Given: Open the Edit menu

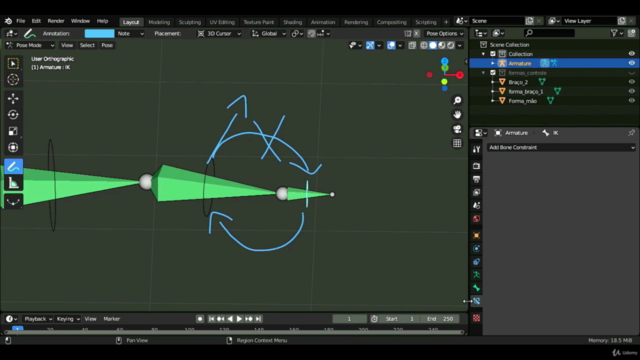Looking at the screenshot, I should 36,21.
